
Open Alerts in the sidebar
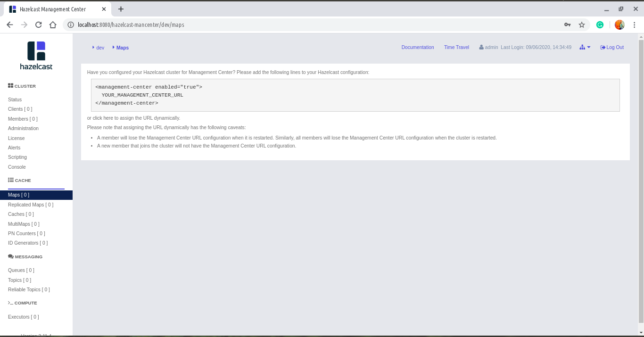pyautogui.click(x=14, y=148)
